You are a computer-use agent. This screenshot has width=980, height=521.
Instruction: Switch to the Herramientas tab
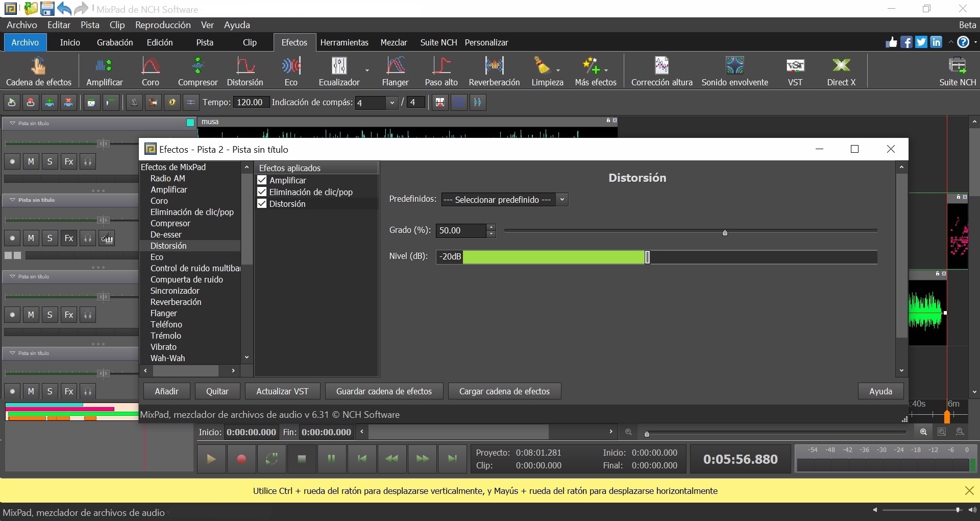point(345,42)
